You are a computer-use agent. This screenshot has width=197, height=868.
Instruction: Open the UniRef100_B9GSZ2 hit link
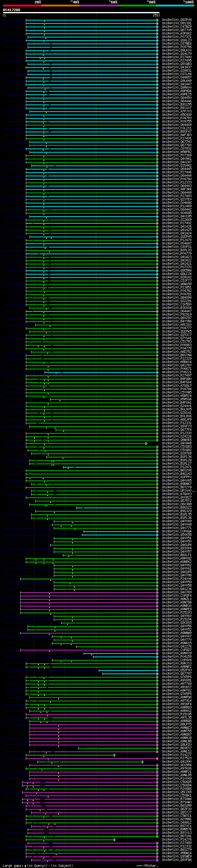pos(177,508)
